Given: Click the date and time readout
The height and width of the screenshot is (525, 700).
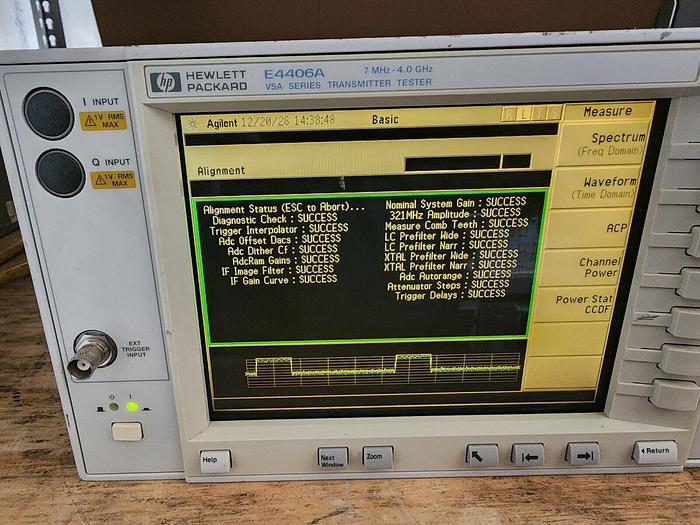Looking at the screenshot, I should [288, 121].
